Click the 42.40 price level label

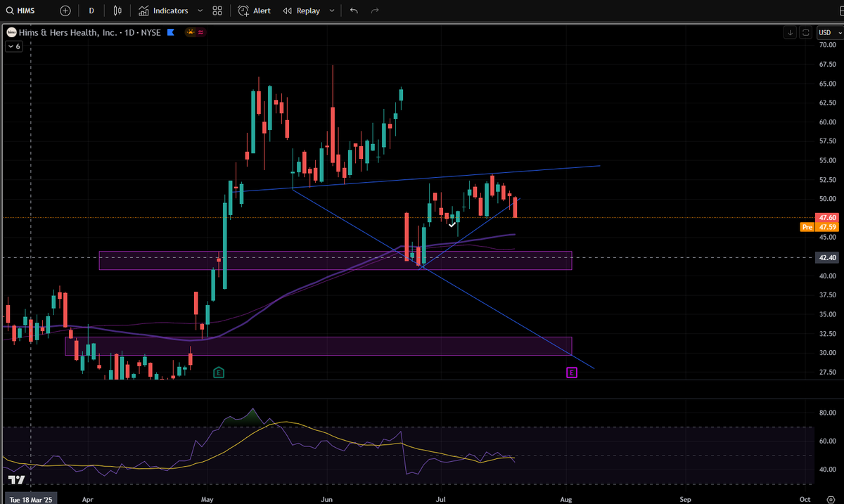coord(827,258)
